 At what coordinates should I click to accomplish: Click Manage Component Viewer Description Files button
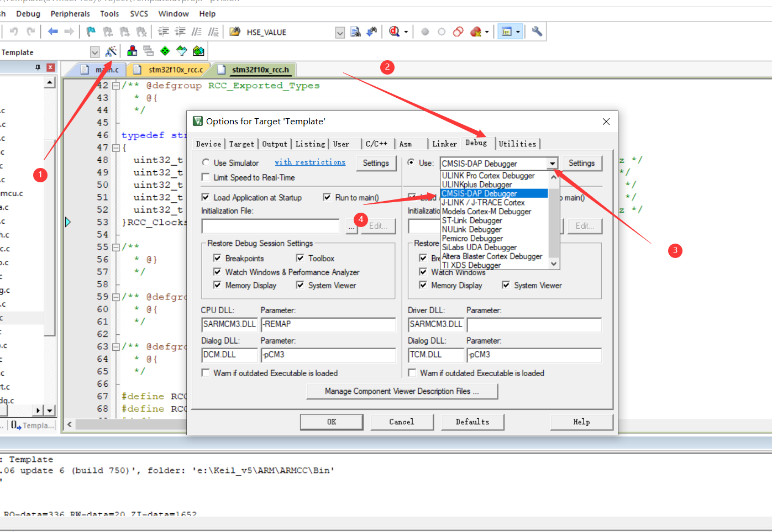pos(402,391)
